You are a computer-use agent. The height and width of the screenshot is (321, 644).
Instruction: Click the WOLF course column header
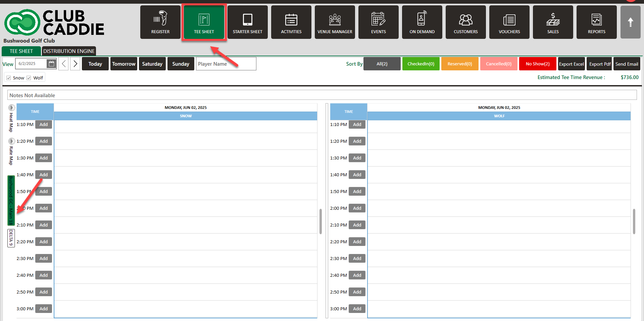[x=499, y=116]
